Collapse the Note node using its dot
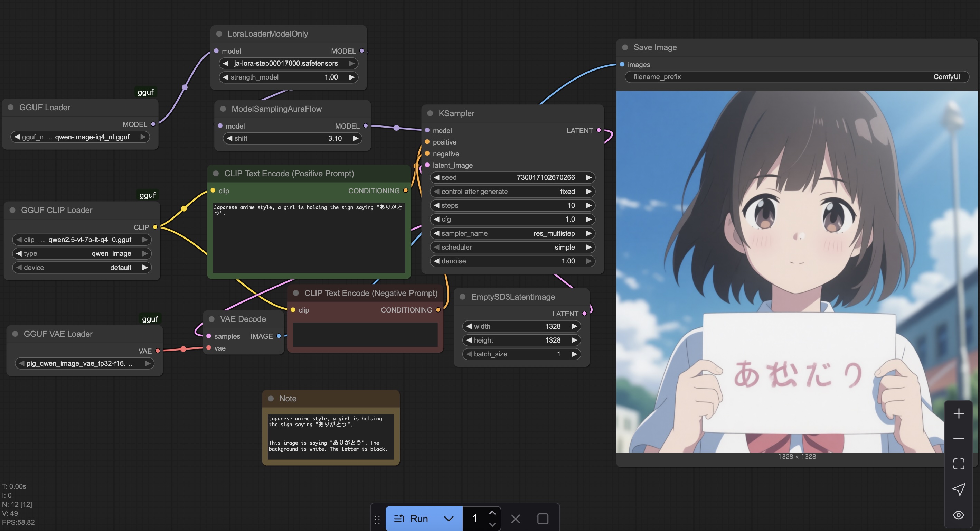 271,399
